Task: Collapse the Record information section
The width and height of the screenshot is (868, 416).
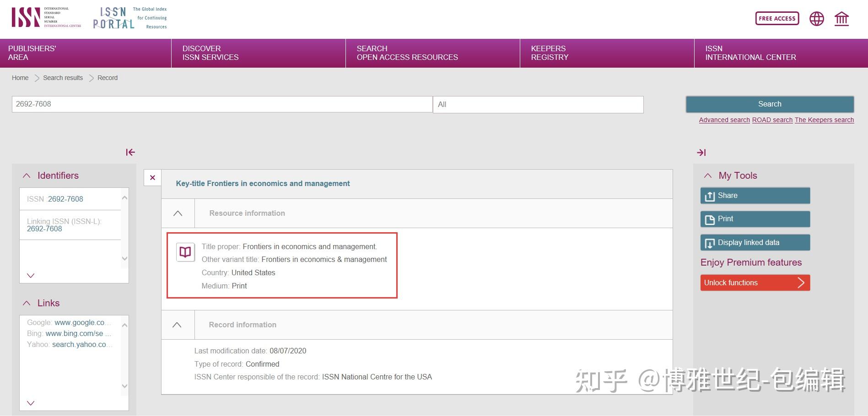Action: [178, 324]
